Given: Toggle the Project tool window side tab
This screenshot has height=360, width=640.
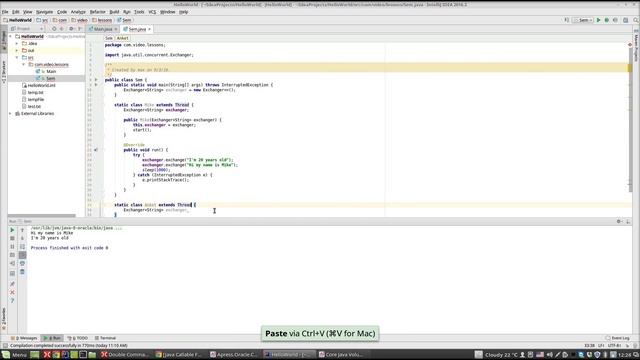Looking at the screenshot, I should [4, 41].
